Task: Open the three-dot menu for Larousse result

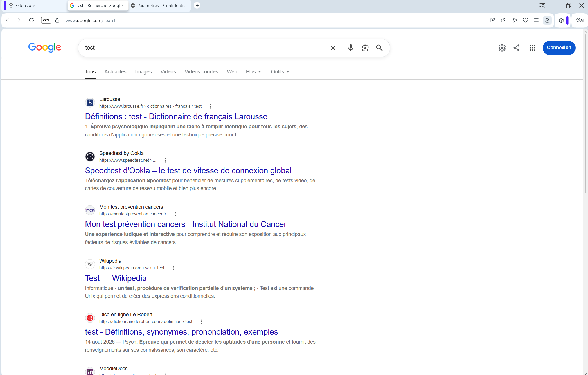Action: coord(211,106)
